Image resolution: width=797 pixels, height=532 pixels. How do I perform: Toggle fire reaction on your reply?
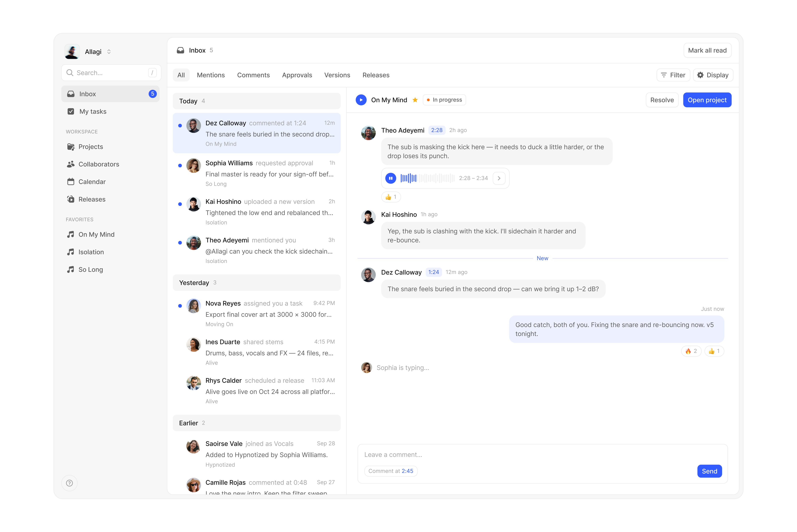pos(691,351)
